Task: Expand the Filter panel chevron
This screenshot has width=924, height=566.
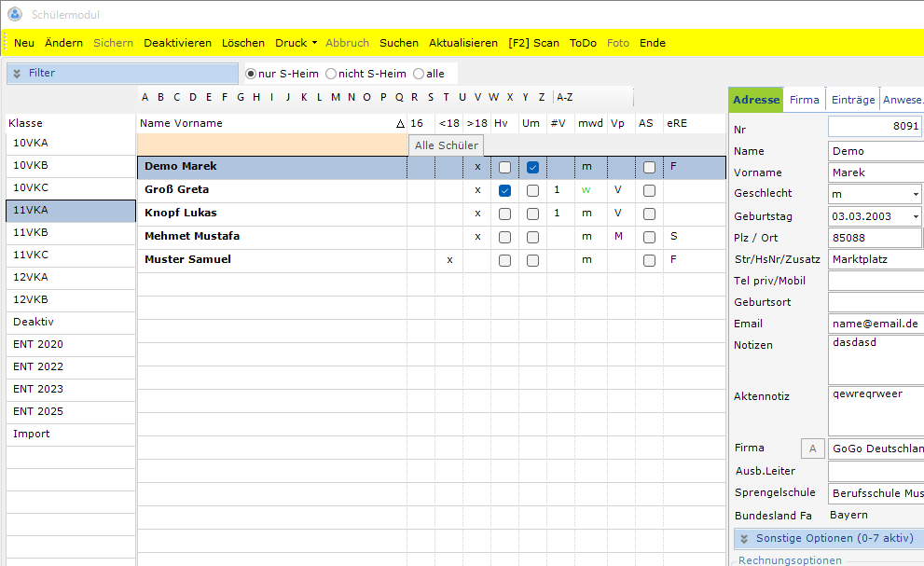Action: point(17,74)
